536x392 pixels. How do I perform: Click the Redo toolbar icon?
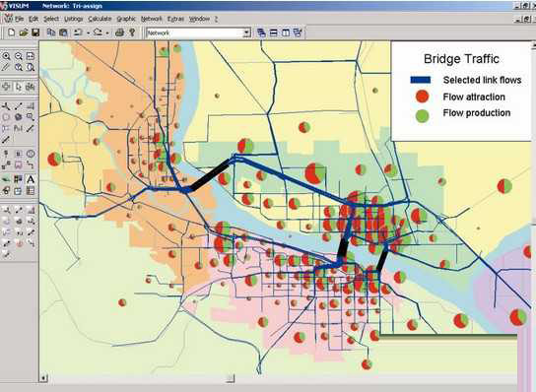(98, 33)
